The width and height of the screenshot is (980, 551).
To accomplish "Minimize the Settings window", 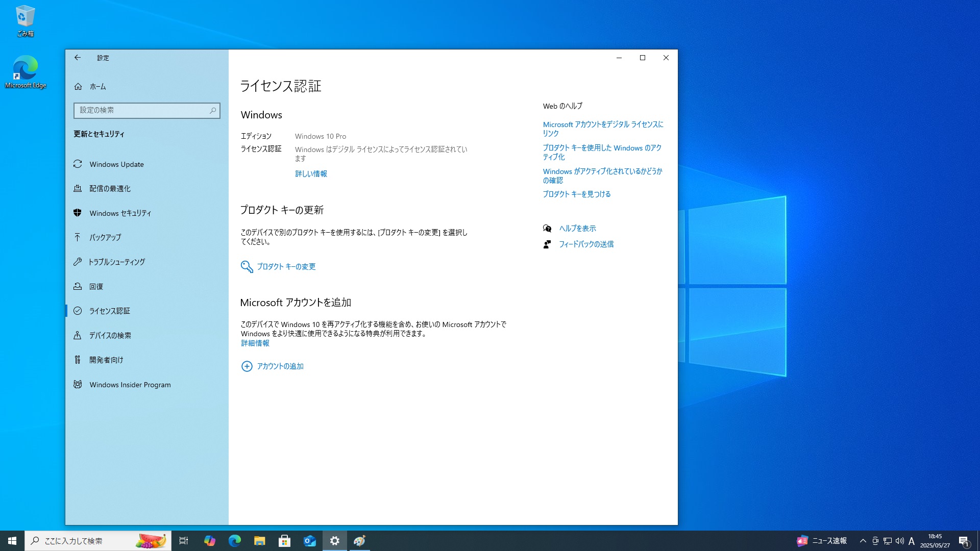I will point(619,58).
